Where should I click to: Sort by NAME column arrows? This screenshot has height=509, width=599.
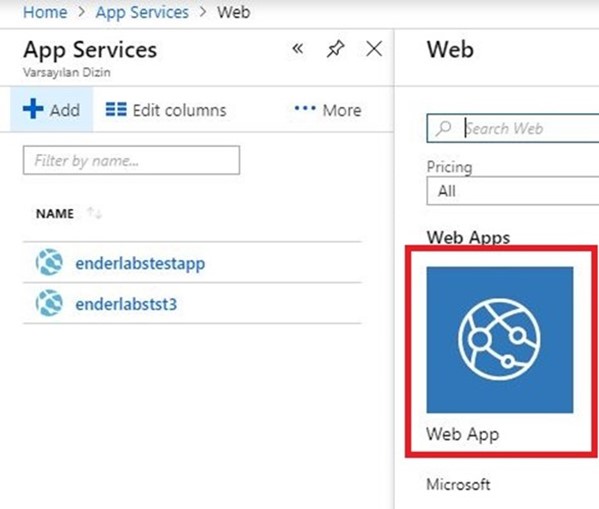point(94,213)
